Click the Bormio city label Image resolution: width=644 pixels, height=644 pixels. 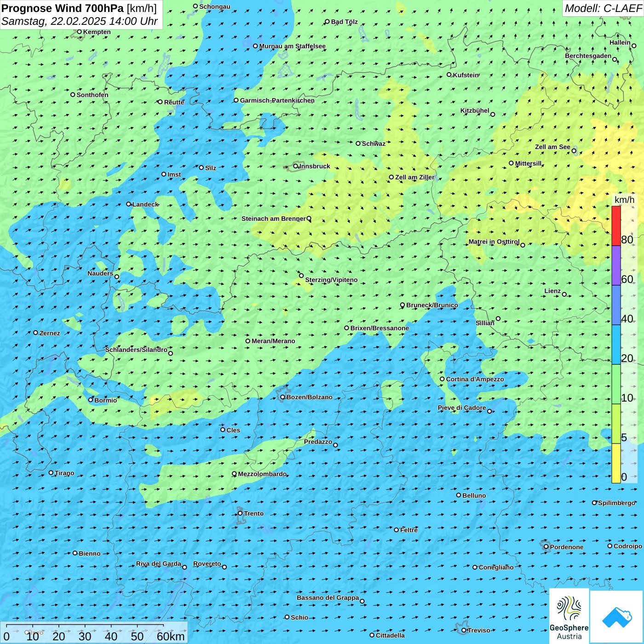[106, 400]
